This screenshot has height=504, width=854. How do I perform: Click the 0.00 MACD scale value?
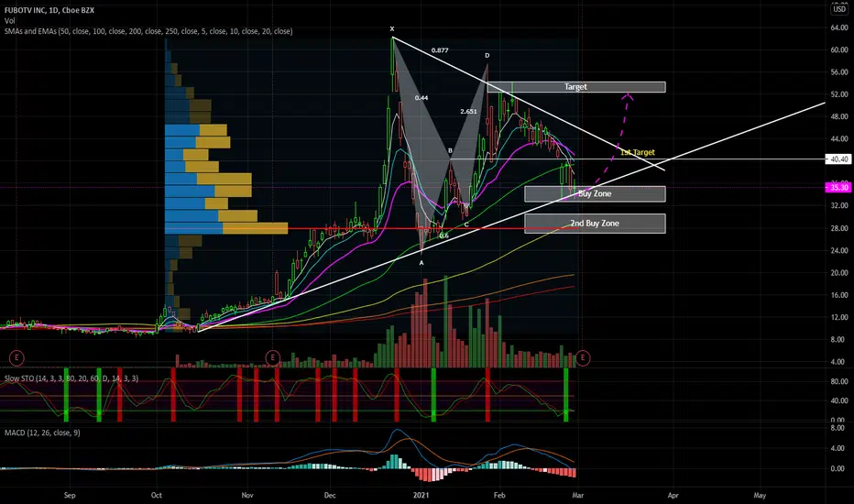click(x=839, y=468)
